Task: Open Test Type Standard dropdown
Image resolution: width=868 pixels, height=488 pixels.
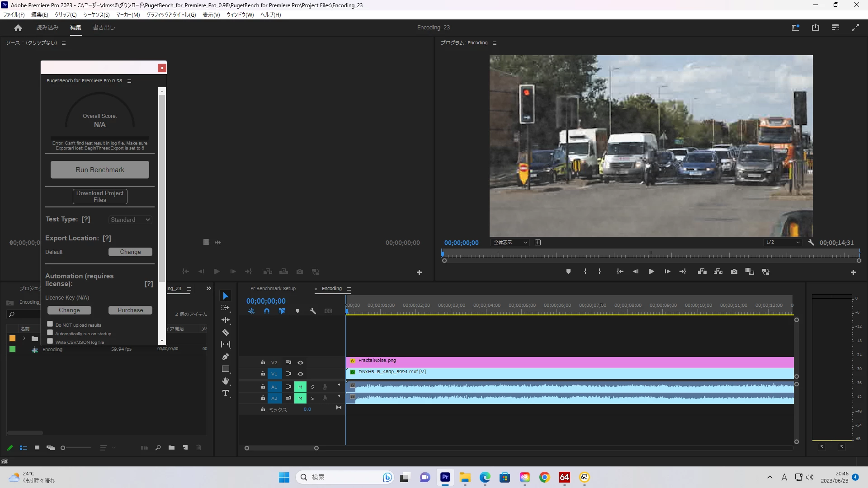Action: (130, 220)
